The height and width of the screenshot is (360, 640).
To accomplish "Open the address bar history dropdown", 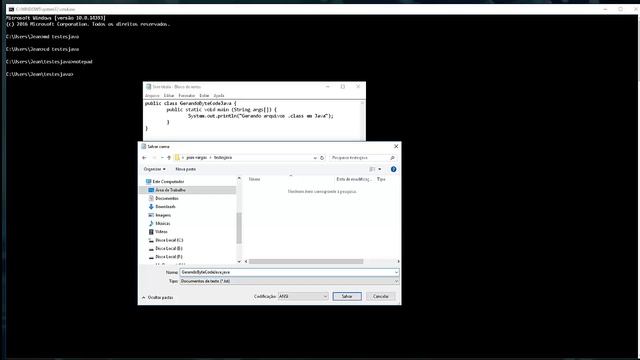I will (315, 158).
